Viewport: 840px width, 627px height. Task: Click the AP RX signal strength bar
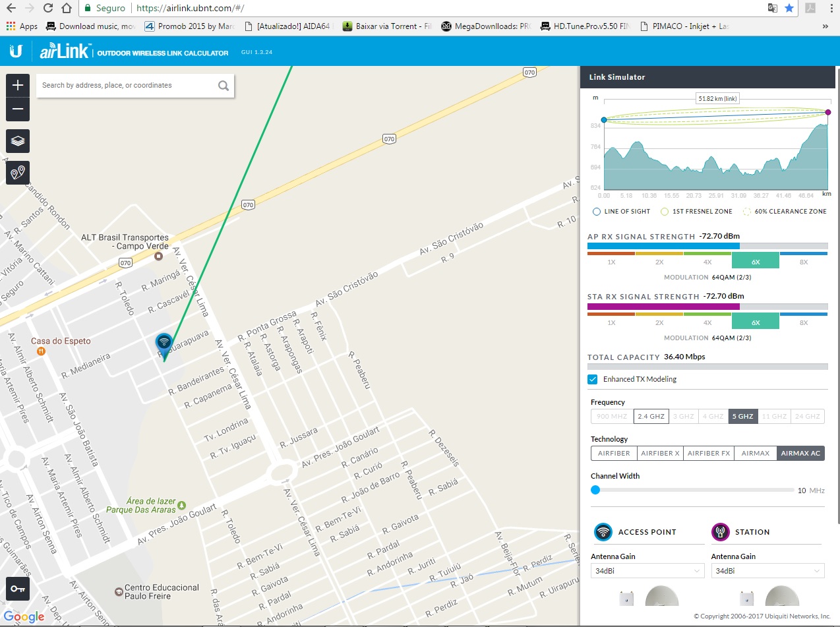click(x=707, y=246)
